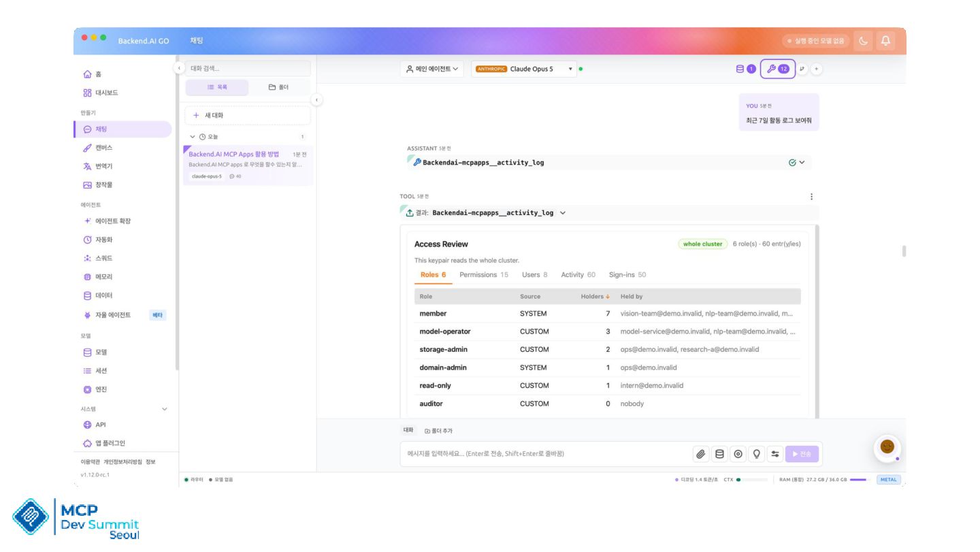Click 새 대화 new conversation button

coord(248,116)
